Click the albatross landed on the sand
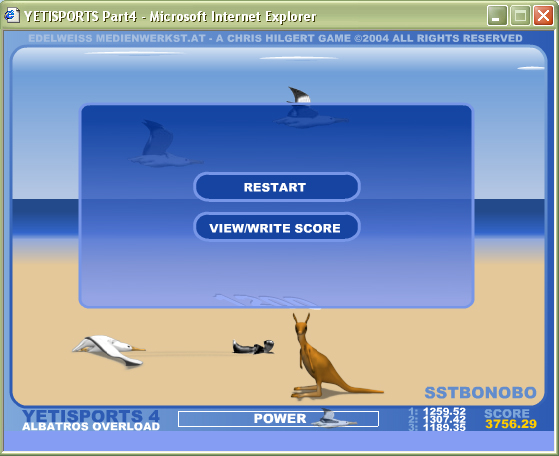Screen dimensions: 559x456 (109, 350)
